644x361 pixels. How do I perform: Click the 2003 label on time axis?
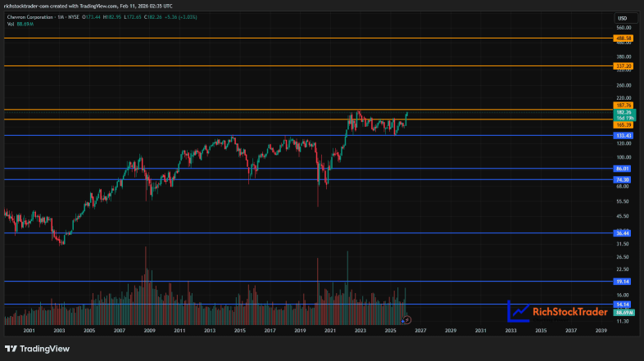point(59,331)
